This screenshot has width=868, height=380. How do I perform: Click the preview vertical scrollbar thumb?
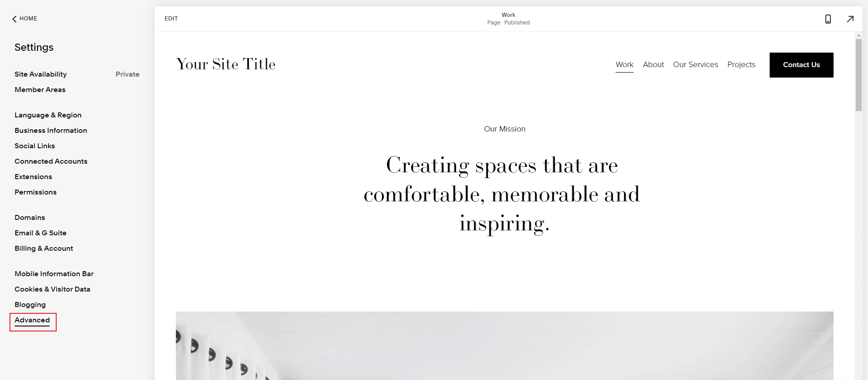point(858,75)
